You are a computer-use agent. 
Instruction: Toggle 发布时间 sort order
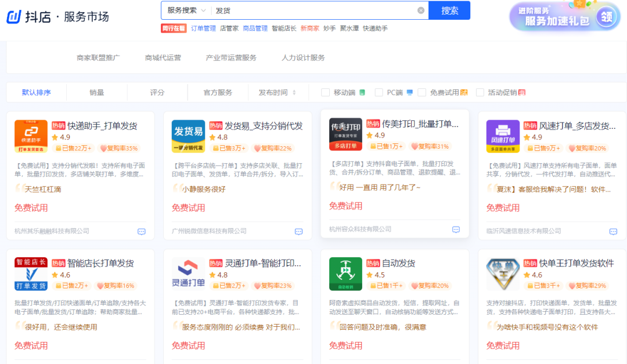point(278,92)
